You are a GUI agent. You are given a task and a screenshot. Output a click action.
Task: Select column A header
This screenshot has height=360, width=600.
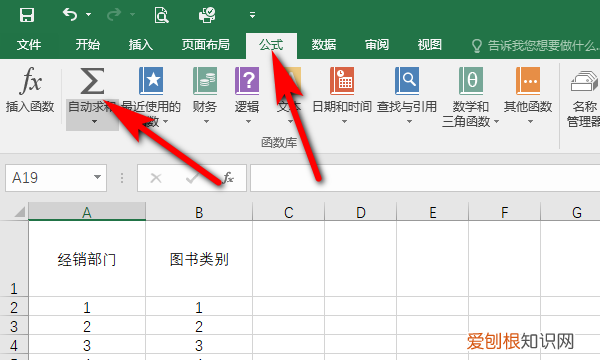point(87,212)
